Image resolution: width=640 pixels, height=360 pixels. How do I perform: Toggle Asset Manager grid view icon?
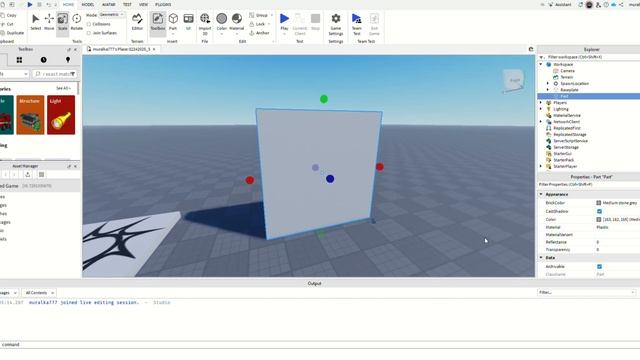click(x=41, y=175)
